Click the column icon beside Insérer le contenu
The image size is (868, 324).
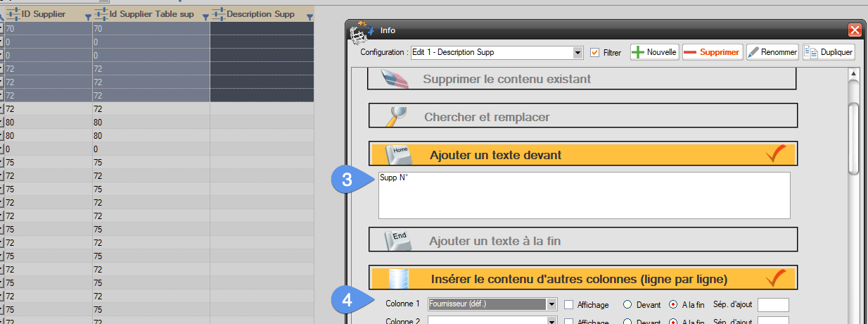[398, 278]
